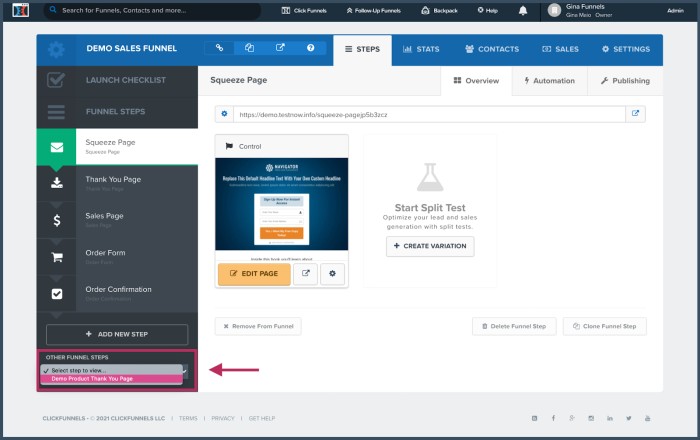Viewport: 700px width, 440px height.
Task: Click the ClickFunnels logo icon
Action: 21,10
